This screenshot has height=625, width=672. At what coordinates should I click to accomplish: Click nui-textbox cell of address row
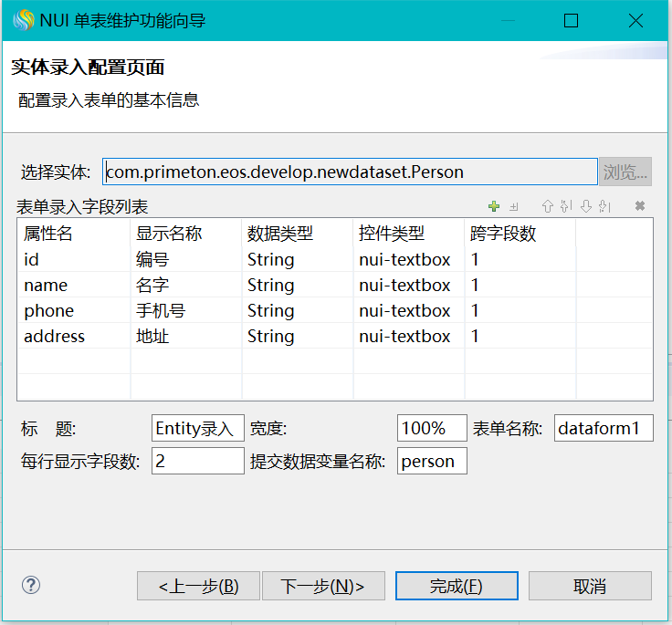point(404,337)
